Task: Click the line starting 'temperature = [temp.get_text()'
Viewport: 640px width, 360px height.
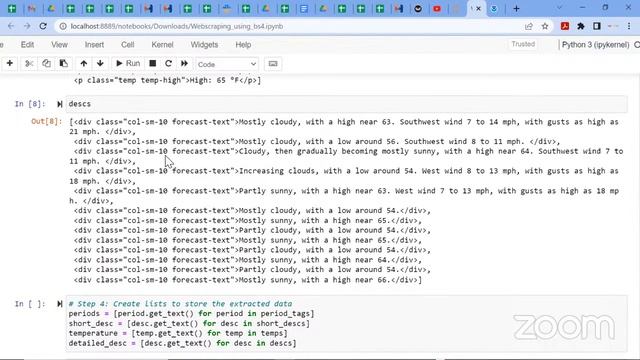Action: point(178,333)
